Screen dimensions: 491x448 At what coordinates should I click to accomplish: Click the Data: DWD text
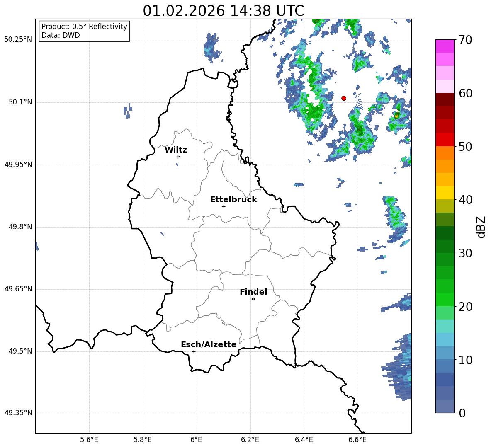click(61, 35)
